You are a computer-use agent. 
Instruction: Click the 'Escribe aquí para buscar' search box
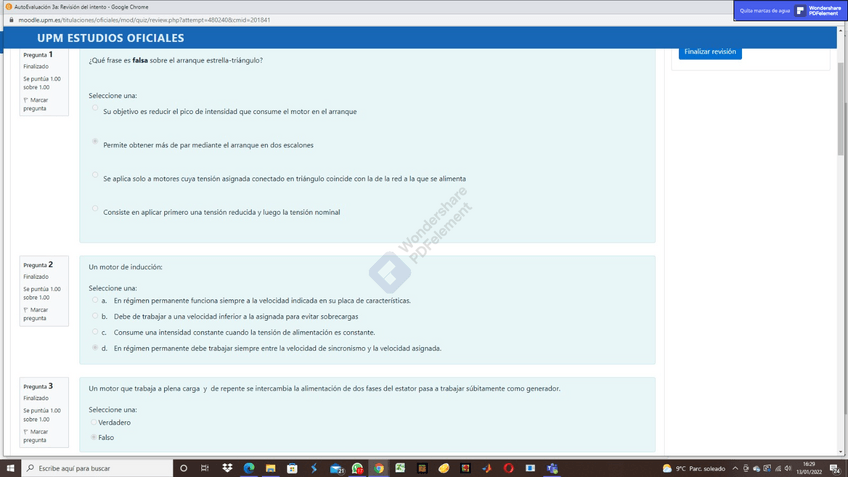click(97, 468)
